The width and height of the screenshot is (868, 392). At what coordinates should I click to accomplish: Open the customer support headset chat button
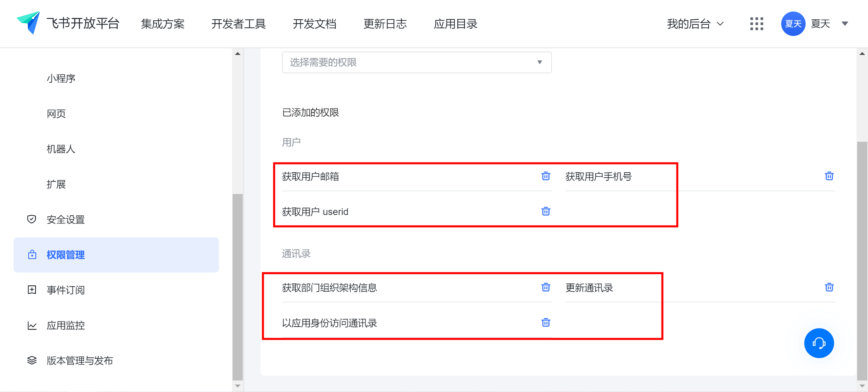pyautogui.click(x=819, y=343)
